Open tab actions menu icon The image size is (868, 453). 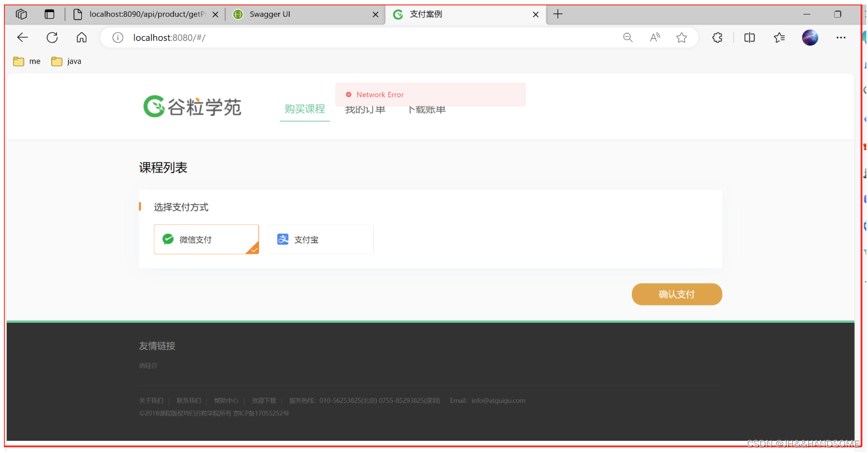coord(50,14)
